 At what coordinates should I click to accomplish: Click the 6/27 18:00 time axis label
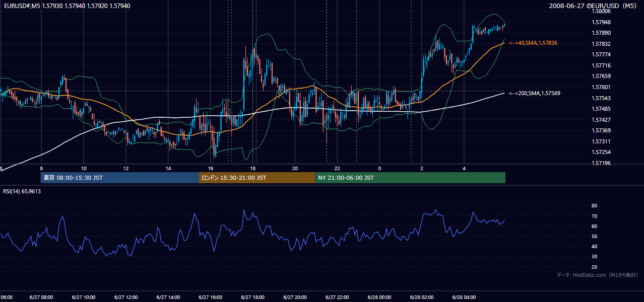click(x=253, y=297)
